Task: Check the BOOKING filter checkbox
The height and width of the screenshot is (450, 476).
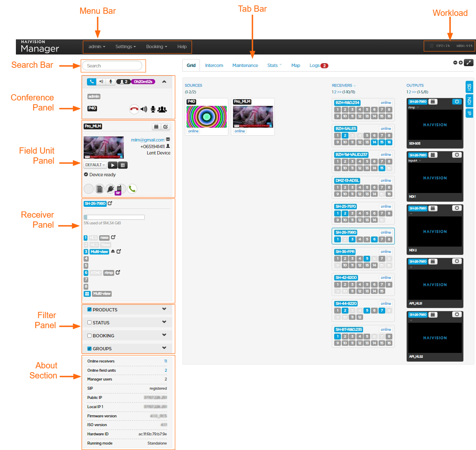Action: (90, 336)
